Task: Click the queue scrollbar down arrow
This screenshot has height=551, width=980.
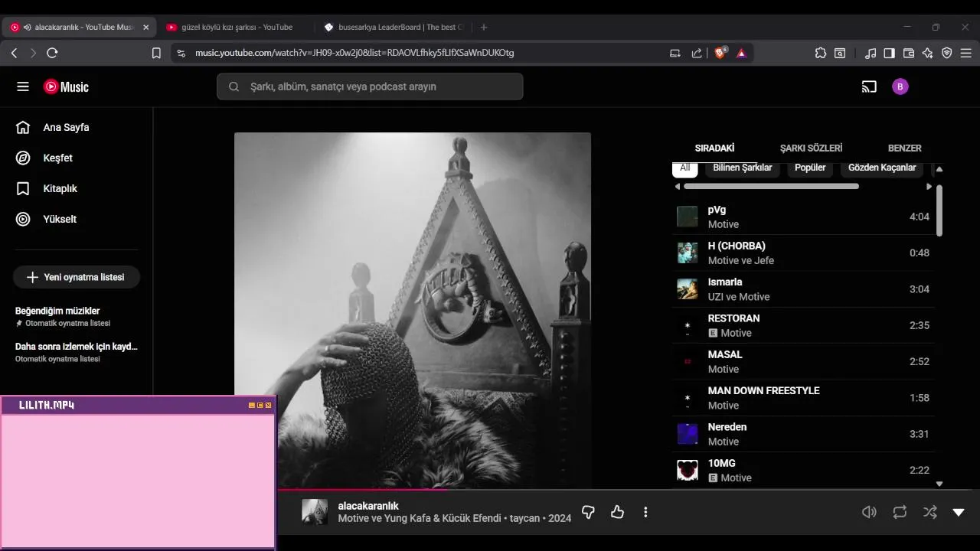Action: click(939, 484)
